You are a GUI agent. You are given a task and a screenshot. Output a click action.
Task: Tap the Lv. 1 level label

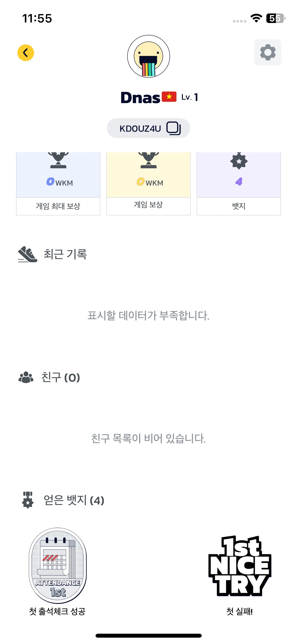(x=190, y=97)
